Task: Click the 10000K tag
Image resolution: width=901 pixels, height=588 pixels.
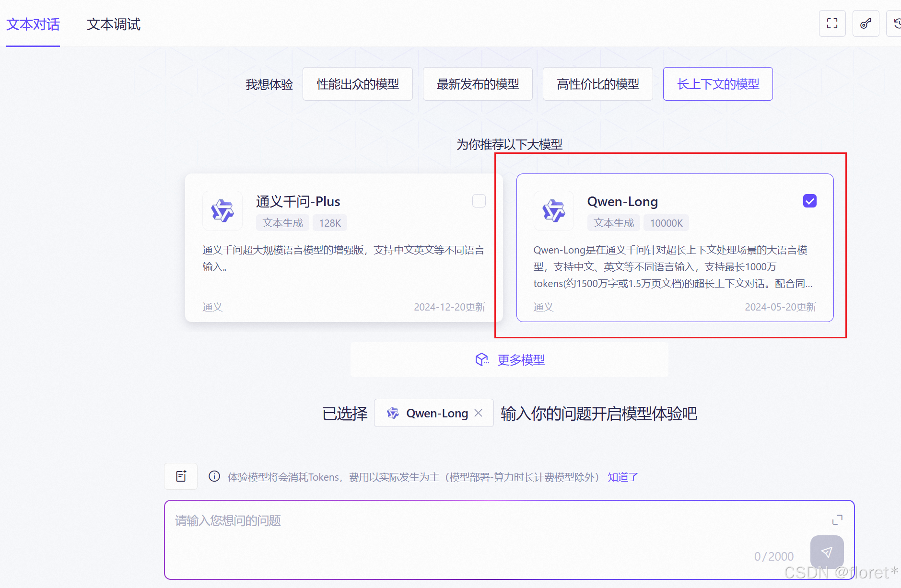Action: [x=666, y=223]
